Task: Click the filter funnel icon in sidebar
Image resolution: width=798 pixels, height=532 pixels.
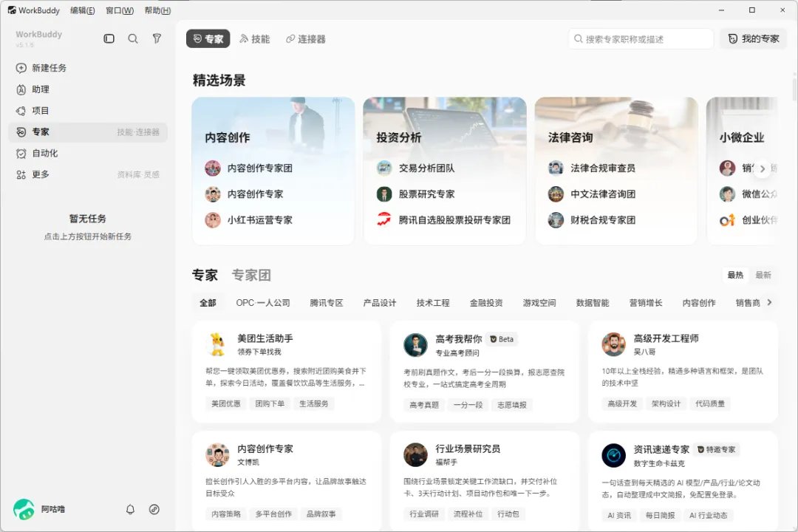Action: pos(157,38)
